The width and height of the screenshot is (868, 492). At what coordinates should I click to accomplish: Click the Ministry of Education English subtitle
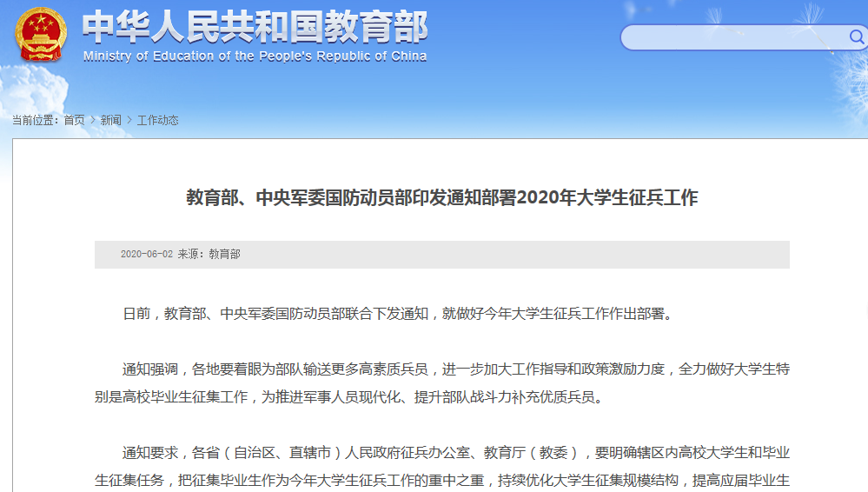[255, 56]
